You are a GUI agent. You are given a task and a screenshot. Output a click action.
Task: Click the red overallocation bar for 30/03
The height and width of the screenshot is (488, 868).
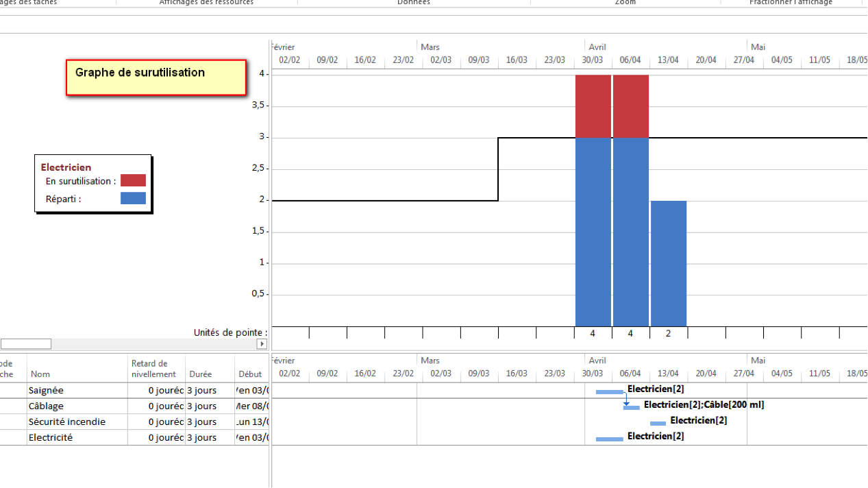click(593, 106)
